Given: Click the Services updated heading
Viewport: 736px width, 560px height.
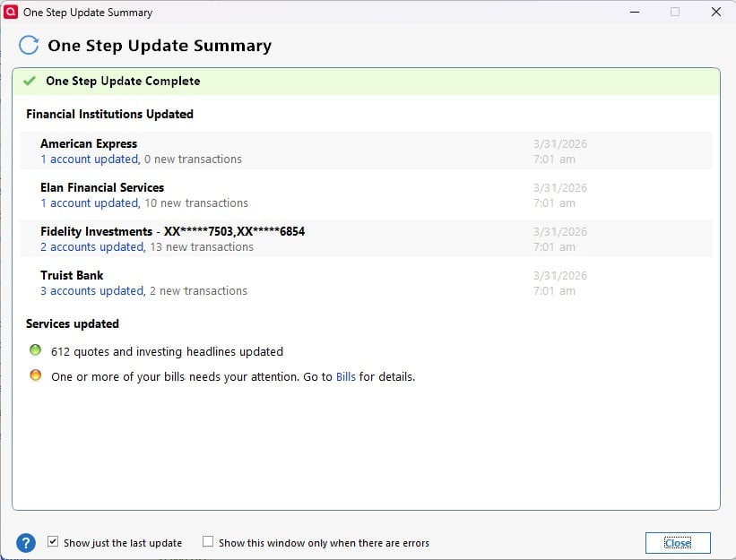Looking at the screenshot, I should click(x=73, y=323).
